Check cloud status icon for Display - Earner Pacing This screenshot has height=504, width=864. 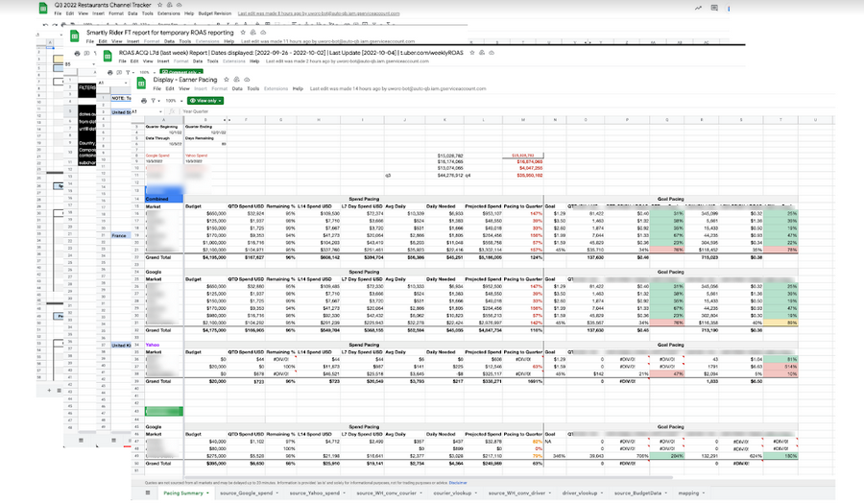point(247,80)
